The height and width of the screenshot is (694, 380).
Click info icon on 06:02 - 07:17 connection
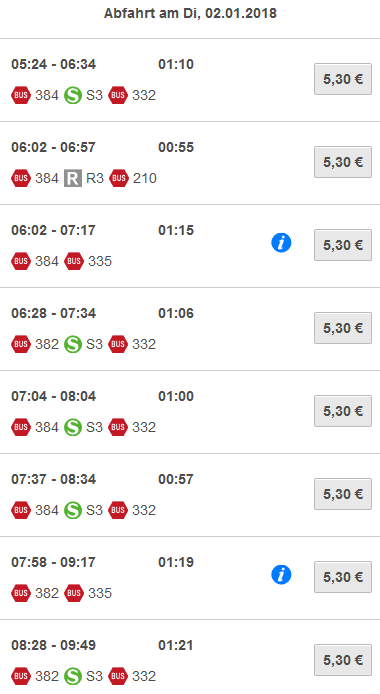(281, 243)
